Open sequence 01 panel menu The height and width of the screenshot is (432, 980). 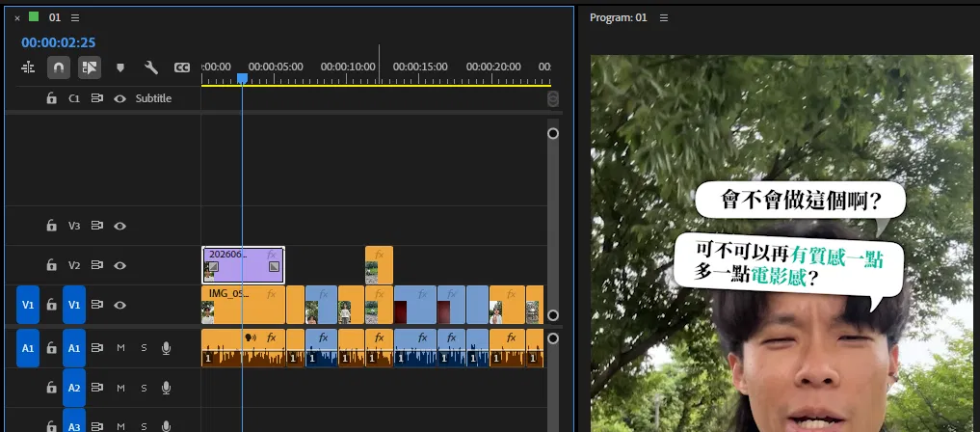click(x=75, y=17)
